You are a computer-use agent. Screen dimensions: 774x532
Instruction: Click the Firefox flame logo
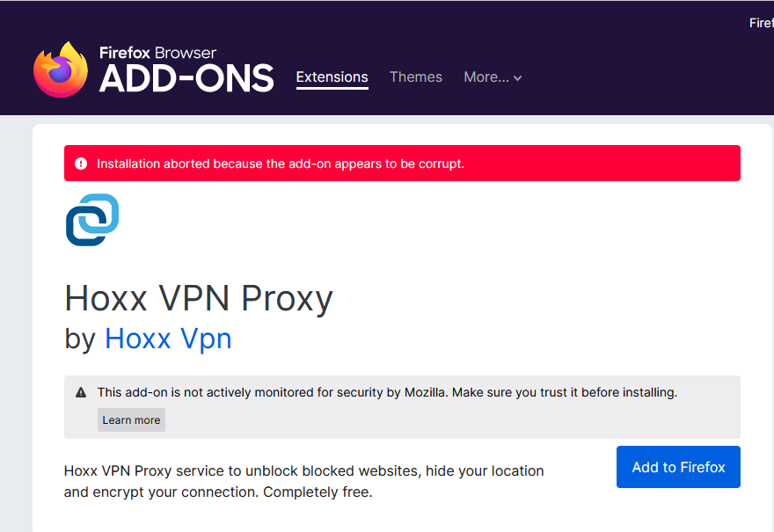click(61, 69)
